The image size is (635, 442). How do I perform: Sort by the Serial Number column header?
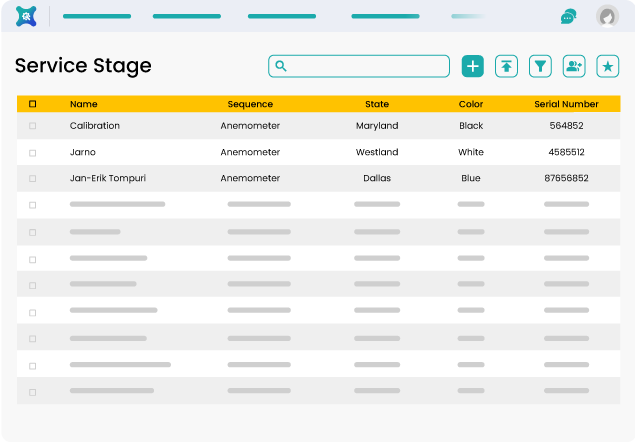(566, 104)
